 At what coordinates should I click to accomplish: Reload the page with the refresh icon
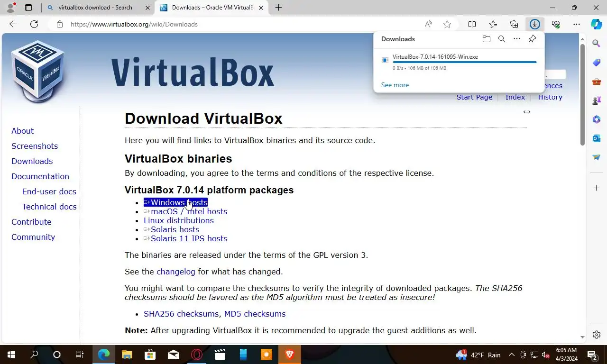(x=34, y=24)
